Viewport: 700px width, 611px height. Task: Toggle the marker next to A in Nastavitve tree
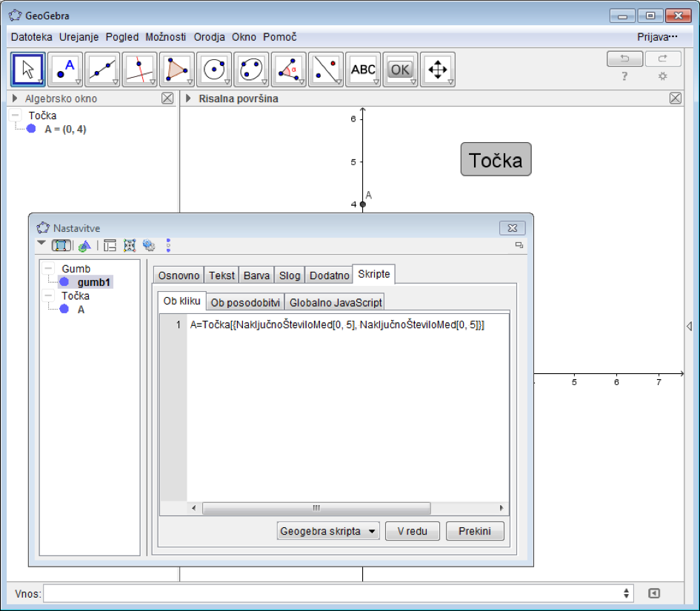point(64,310)
